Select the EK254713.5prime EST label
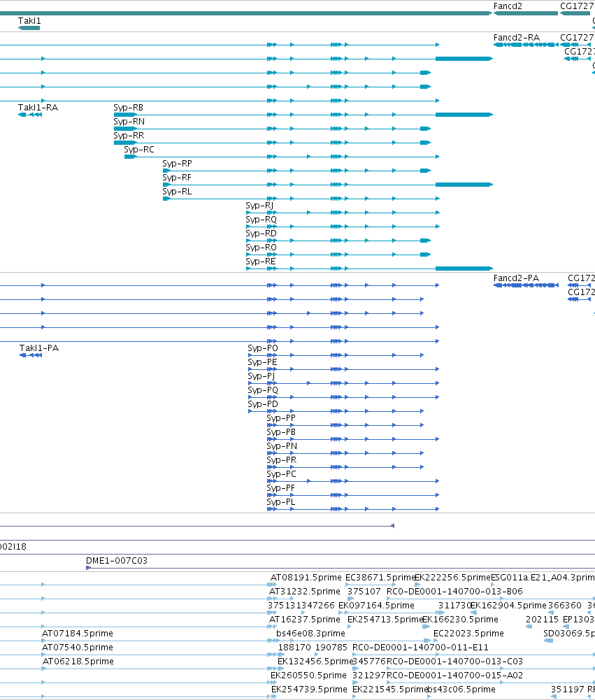The height and width of the screenshot is (700, 595). click(x=385, y=620)
